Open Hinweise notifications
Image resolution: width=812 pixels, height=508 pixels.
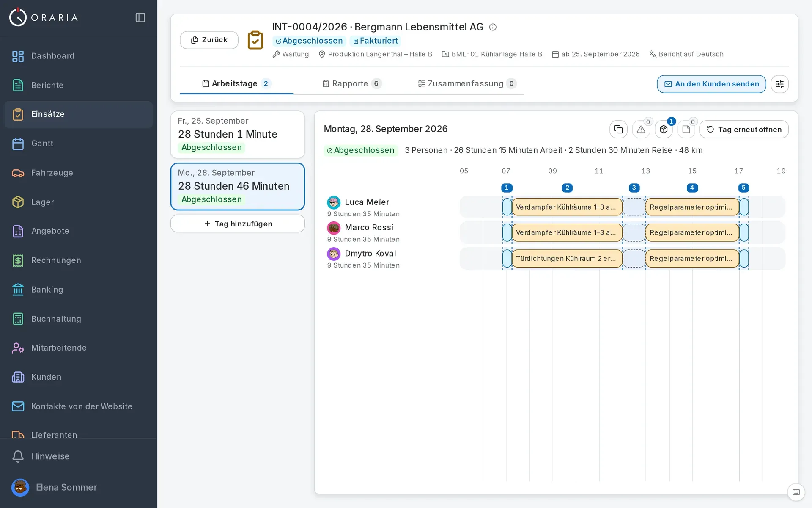(x=79, y=456)
